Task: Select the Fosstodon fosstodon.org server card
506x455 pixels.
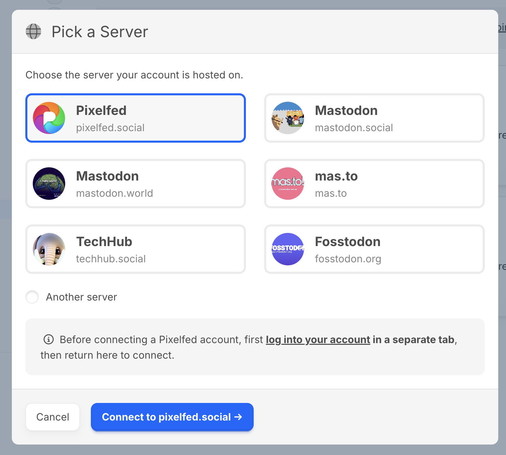Action: click(x=374, y=249)
